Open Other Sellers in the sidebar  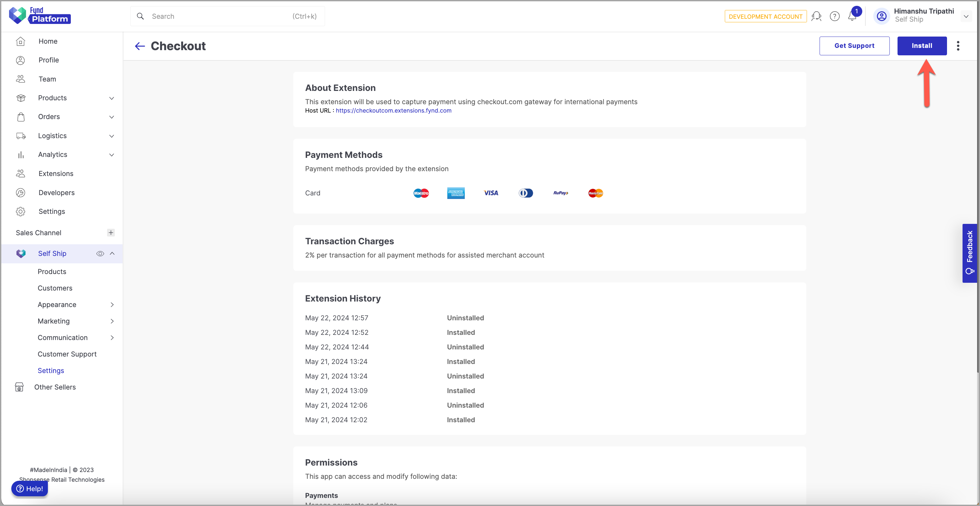55,387
